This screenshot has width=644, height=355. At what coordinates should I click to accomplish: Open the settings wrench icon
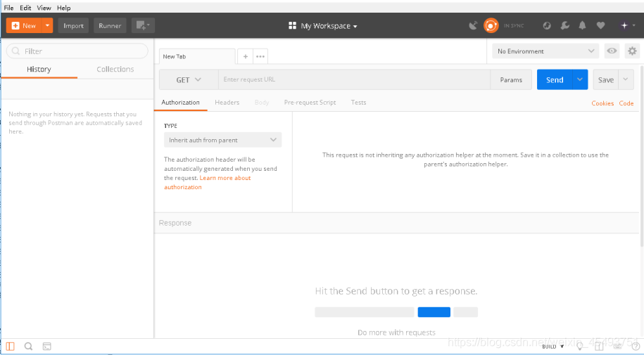coord(564,25)
